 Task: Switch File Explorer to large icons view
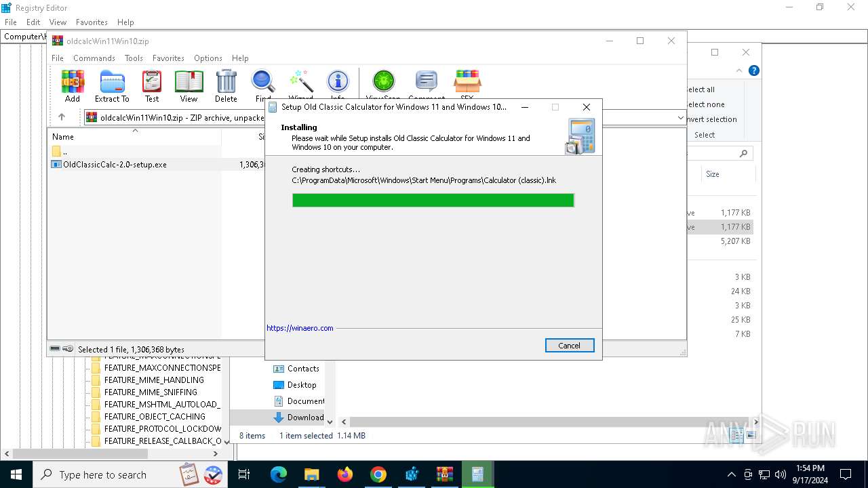point(751,435)
